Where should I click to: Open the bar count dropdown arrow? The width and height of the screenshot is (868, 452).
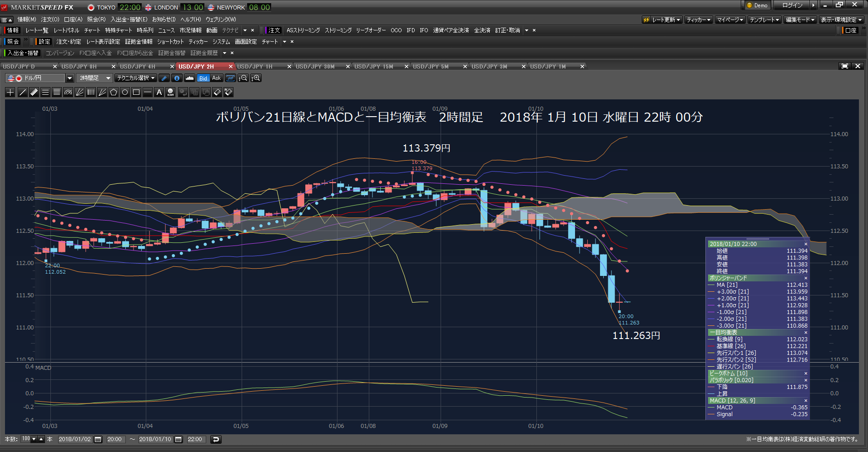pyautogui.click(x=34, y=439)
